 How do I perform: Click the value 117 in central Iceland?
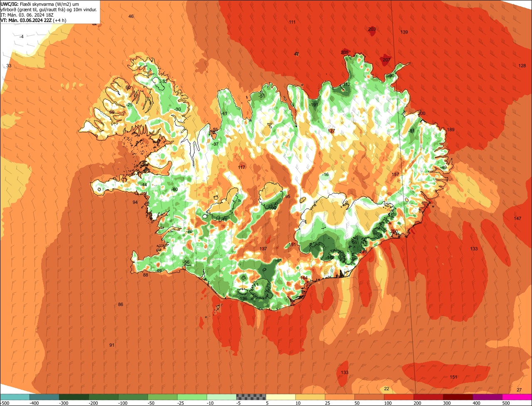[241, 167]
